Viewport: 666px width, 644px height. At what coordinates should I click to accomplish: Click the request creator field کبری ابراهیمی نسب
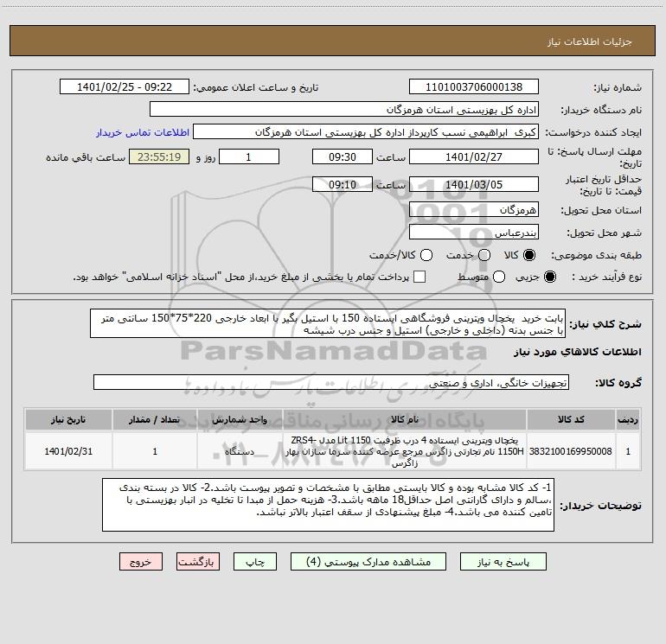[x=366, y=132]
